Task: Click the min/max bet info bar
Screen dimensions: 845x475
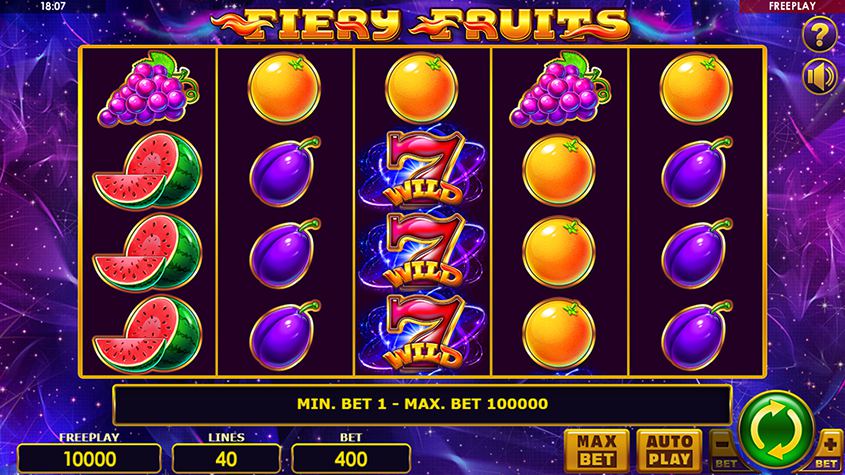Action: pos(422,404)
